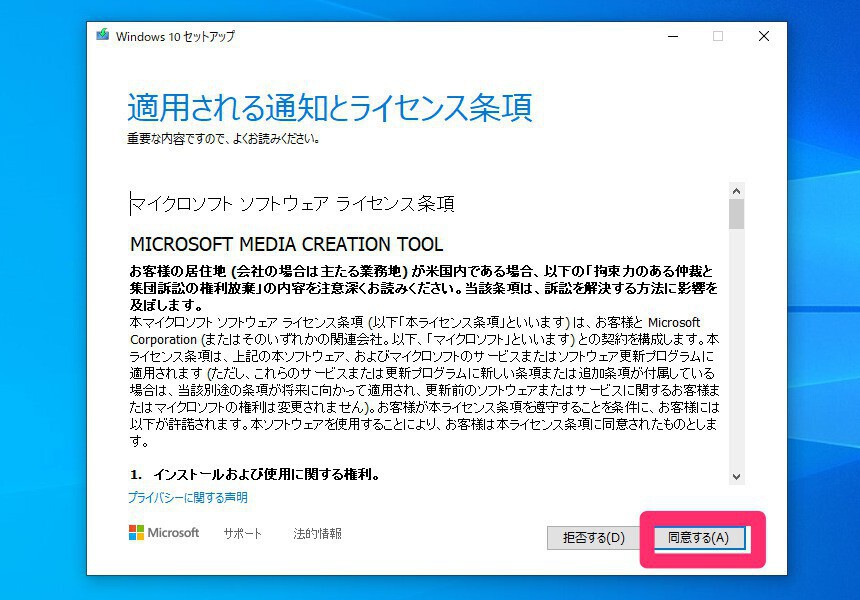The width and height of the screenshot is (860, 600).
Task: Click the マイクロソフト ソフトウェア ライセンス条項 heading
Action: click(292, 203)
